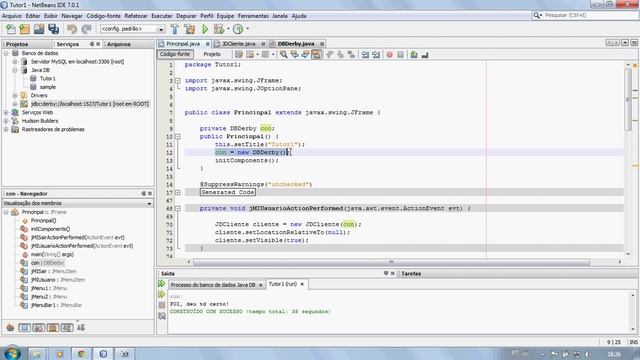Shift line right in editor toolbar
Image resolution: width=640 pixels, height=360 pixels.
[376, 55]
